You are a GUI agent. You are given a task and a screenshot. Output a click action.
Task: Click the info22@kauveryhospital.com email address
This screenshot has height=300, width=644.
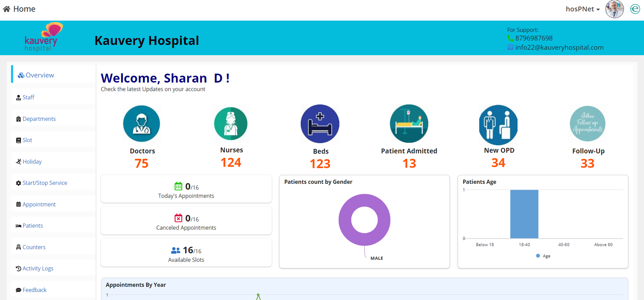tap(559, 47)
